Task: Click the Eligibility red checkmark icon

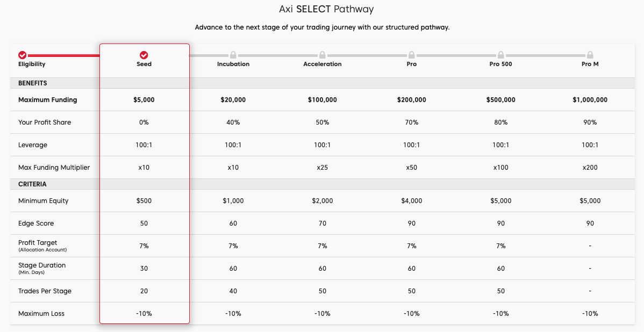Action: 22,55
